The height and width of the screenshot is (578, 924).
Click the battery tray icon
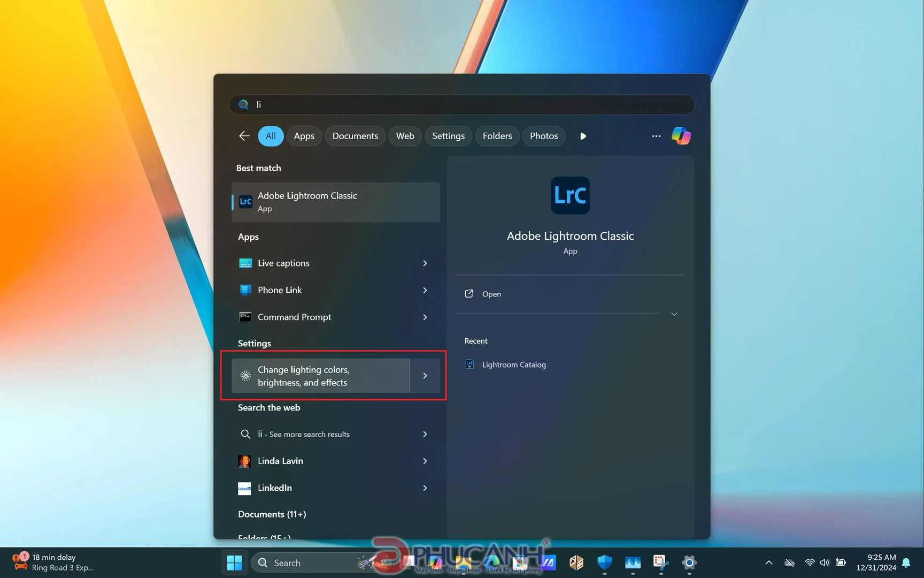tap(841, 562)
